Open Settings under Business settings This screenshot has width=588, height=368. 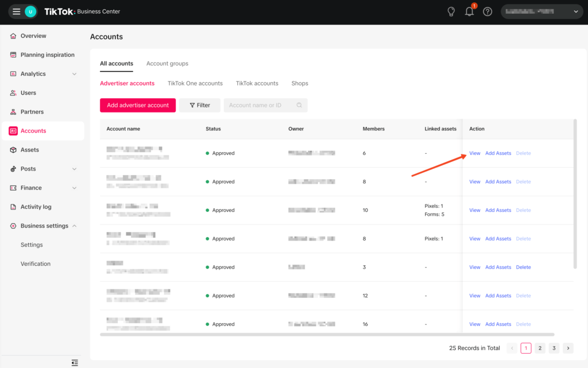(x=32, y=245)
